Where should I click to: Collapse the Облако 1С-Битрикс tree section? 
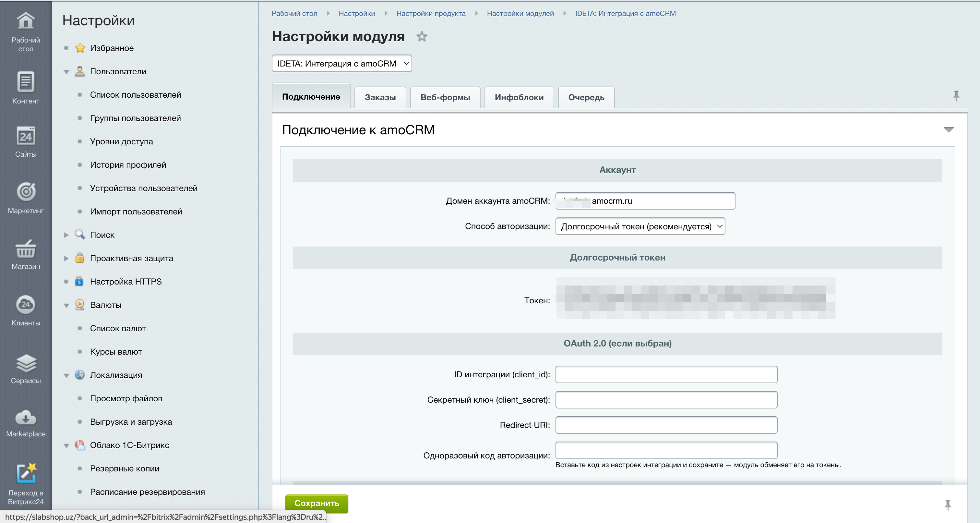point(66,445)
